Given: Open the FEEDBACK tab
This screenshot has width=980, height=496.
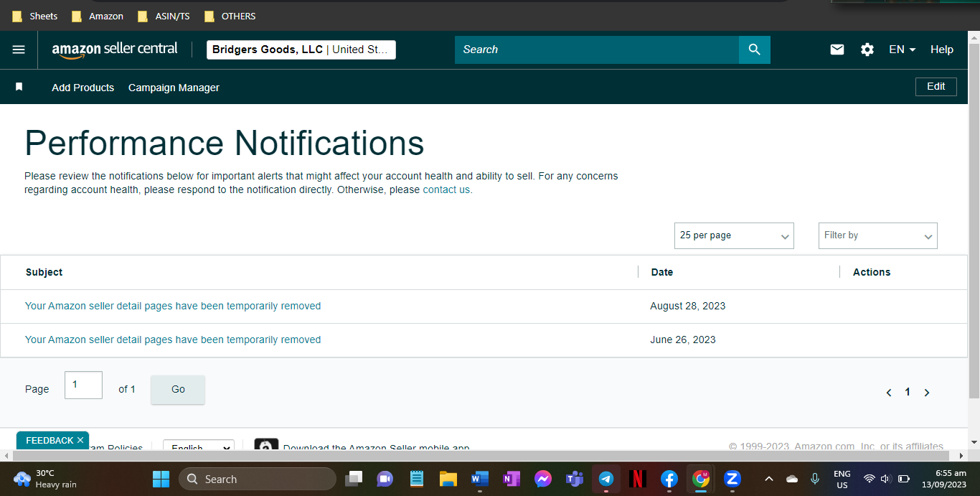Looking at the screenshot, I should pyautogui.click(x=50, y=440).
